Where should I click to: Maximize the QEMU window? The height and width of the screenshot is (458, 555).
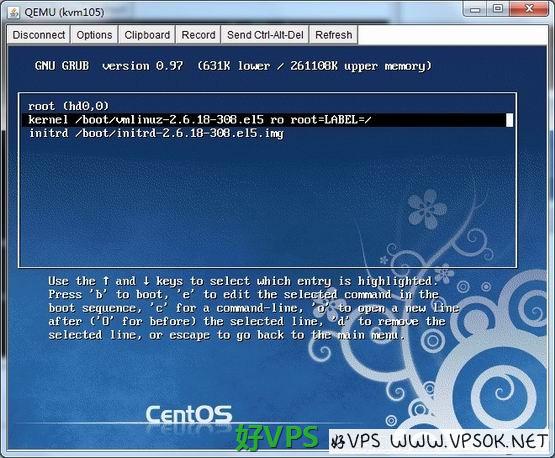tap(498, 9)
